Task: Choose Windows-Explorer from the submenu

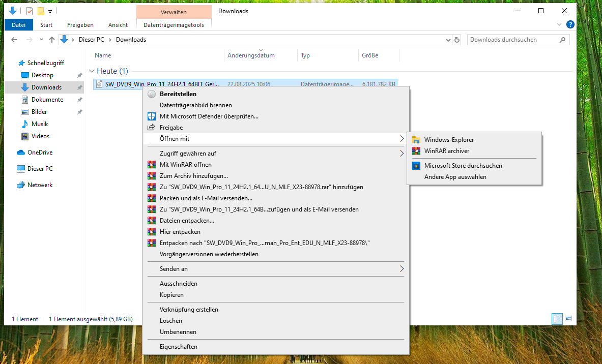Action: (x=448, y=140)
